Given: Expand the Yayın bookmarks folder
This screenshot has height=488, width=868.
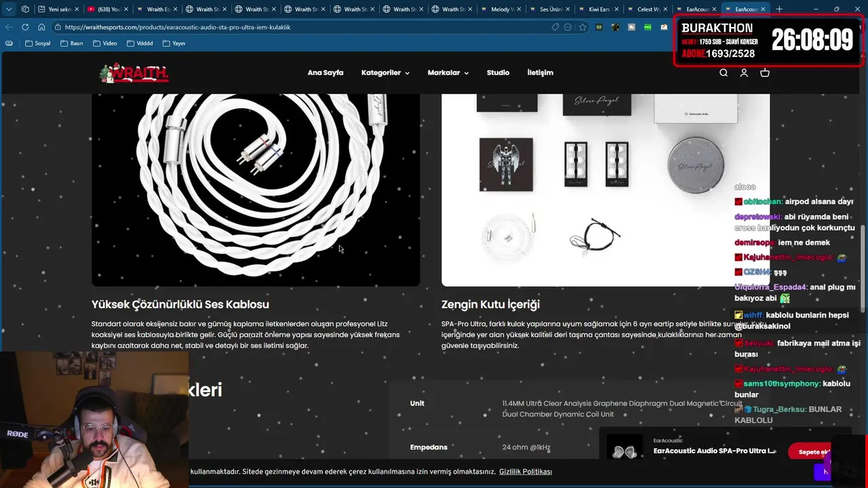Looking at the screenshot, I should click(x=174, y=43).
